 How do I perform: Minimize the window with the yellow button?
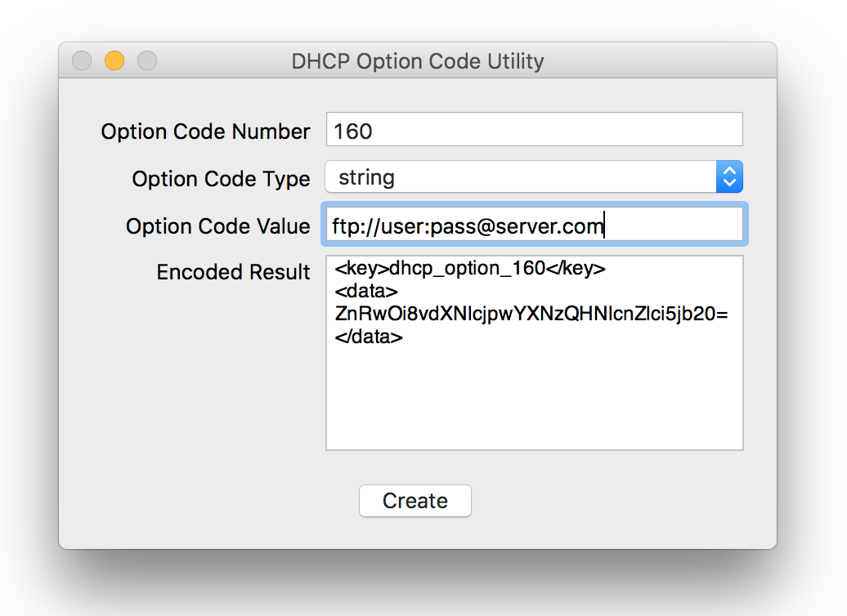point(114,61)
